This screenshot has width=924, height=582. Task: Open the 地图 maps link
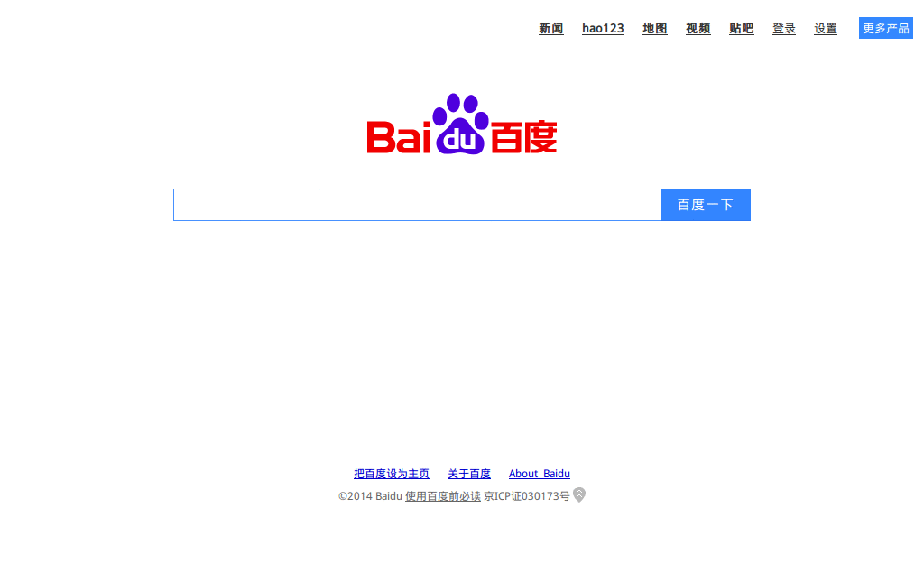click(655, 28)
